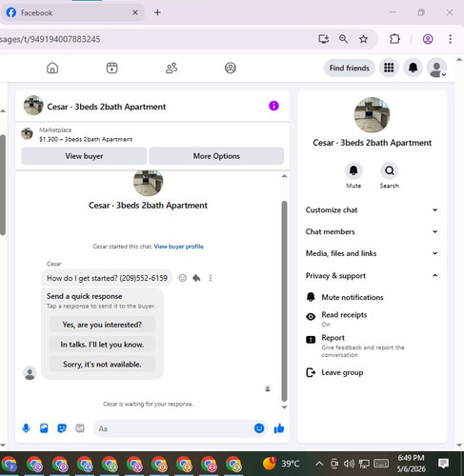Open the Reels video icon

[111, 68]
